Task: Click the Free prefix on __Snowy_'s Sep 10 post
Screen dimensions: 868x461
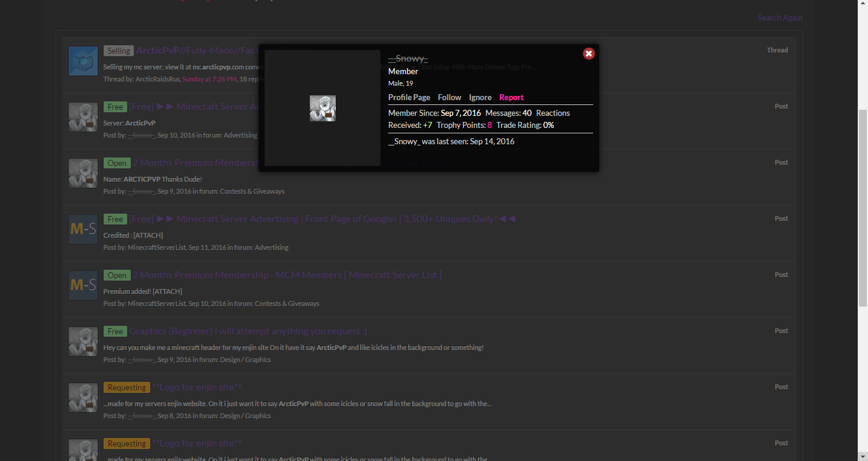Action: [115, 107]
